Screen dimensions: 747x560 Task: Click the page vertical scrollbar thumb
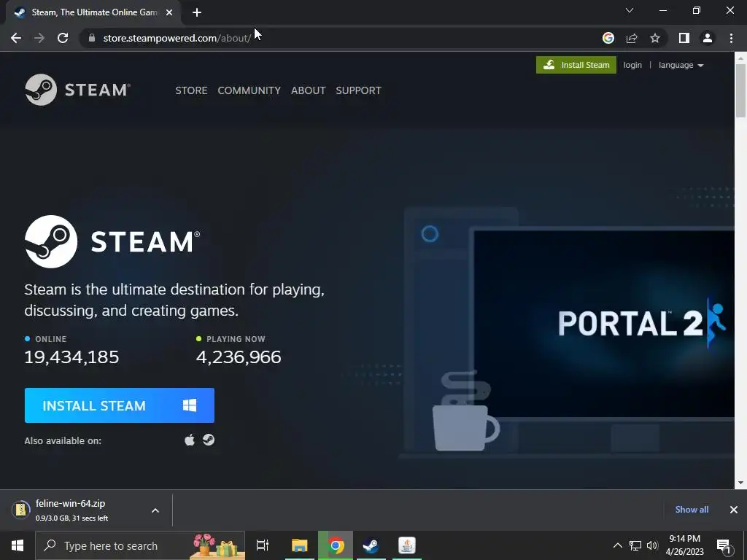click(740, 90)
